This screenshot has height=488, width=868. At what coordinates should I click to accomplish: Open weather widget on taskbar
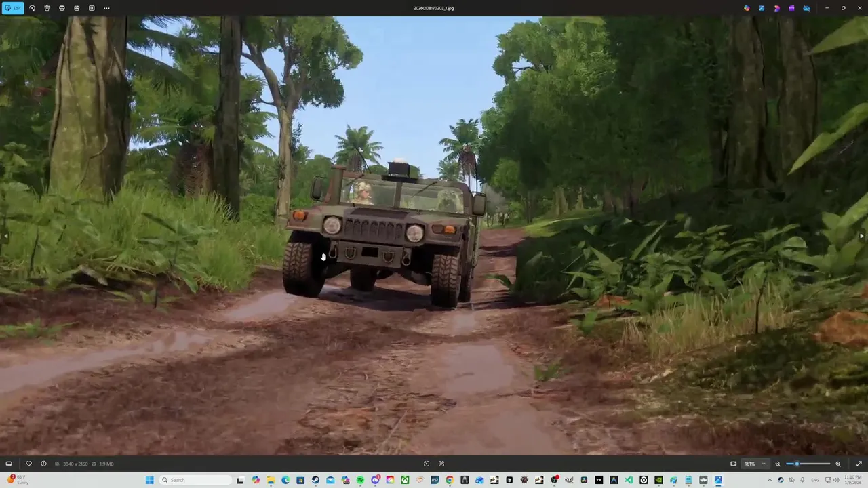[18, 480]
